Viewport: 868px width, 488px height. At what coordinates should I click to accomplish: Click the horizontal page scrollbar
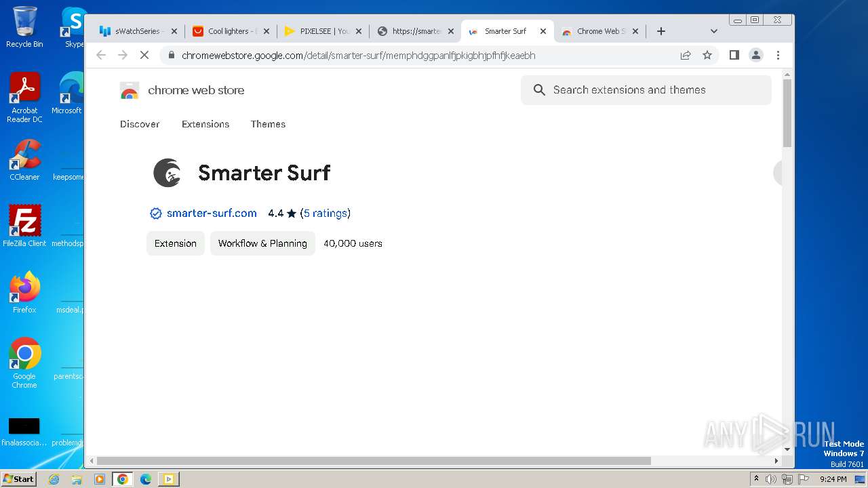[x=374, y=461]
